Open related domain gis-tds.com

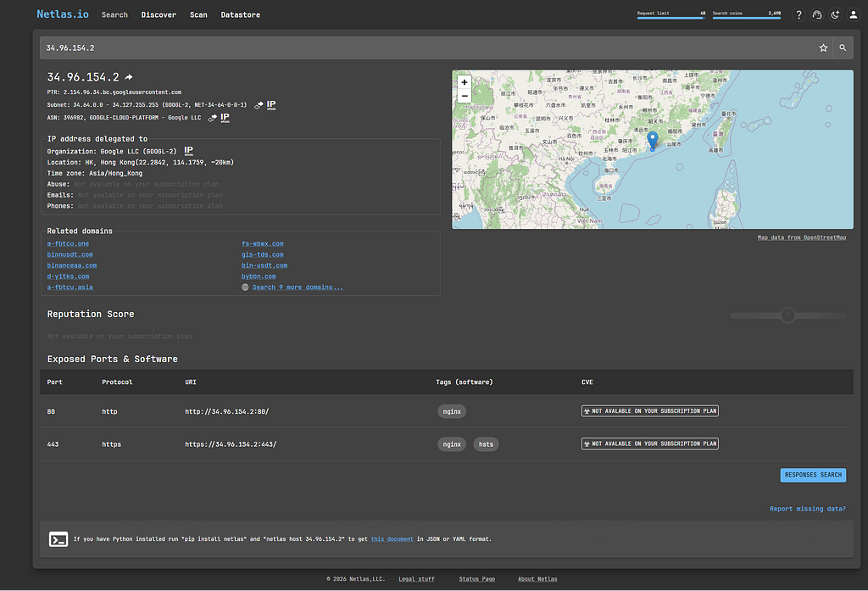(263, 254)
